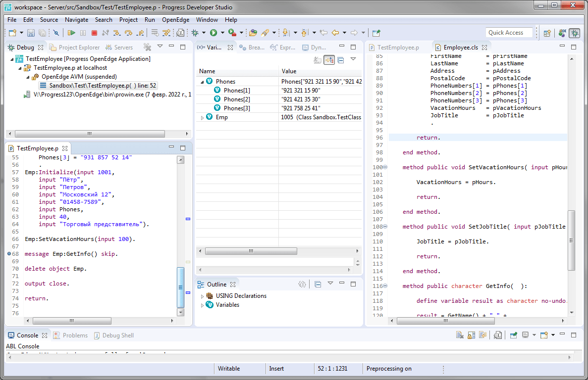Toggle Use Step Filters in the toolbar

click(166, 33)
